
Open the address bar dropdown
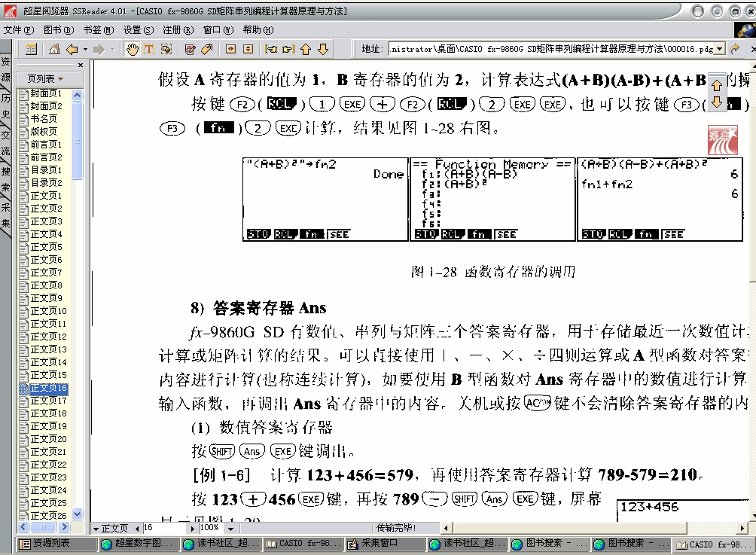pyautogui.click(x=720, y=49)
